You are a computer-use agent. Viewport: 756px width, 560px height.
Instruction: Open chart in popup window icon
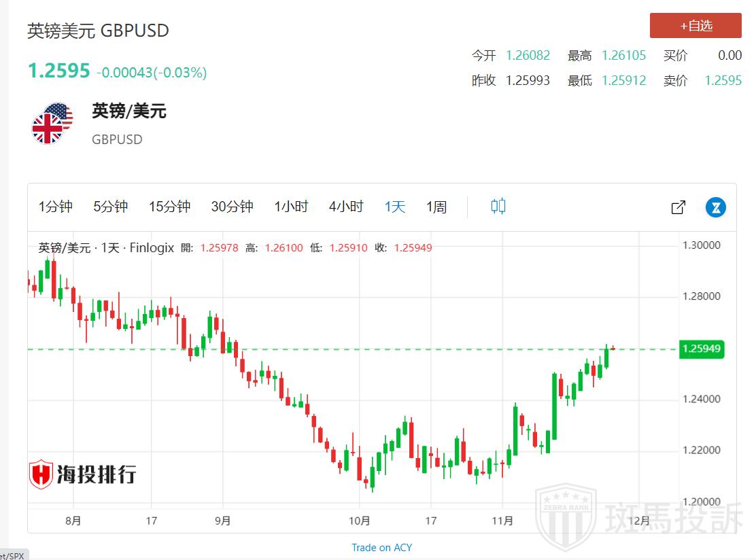click(x=678, y=207)
